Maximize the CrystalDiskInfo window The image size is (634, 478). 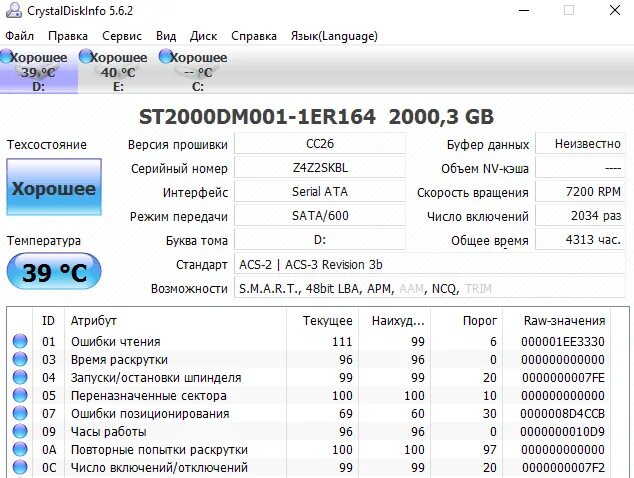[569, 10]
